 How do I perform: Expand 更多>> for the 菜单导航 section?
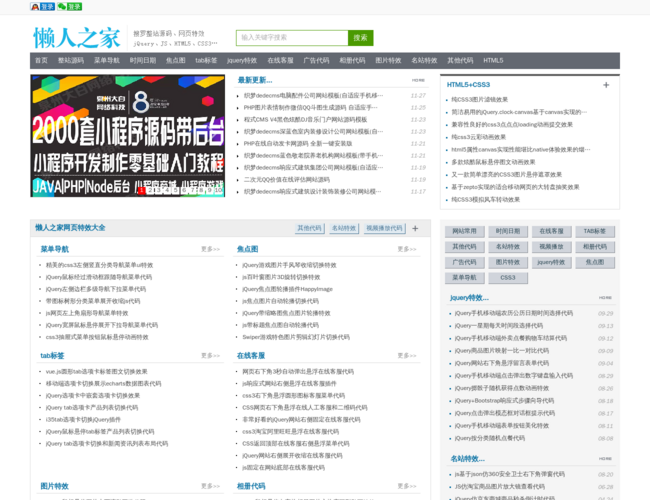coord(210,249)
